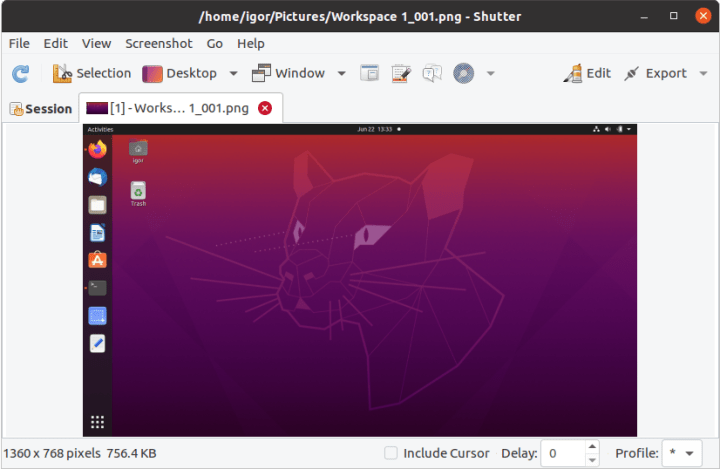Image resolution: width=720 pixels, height=469 pixels.
Task: Open the Go menu
Action: click(214, 44)
